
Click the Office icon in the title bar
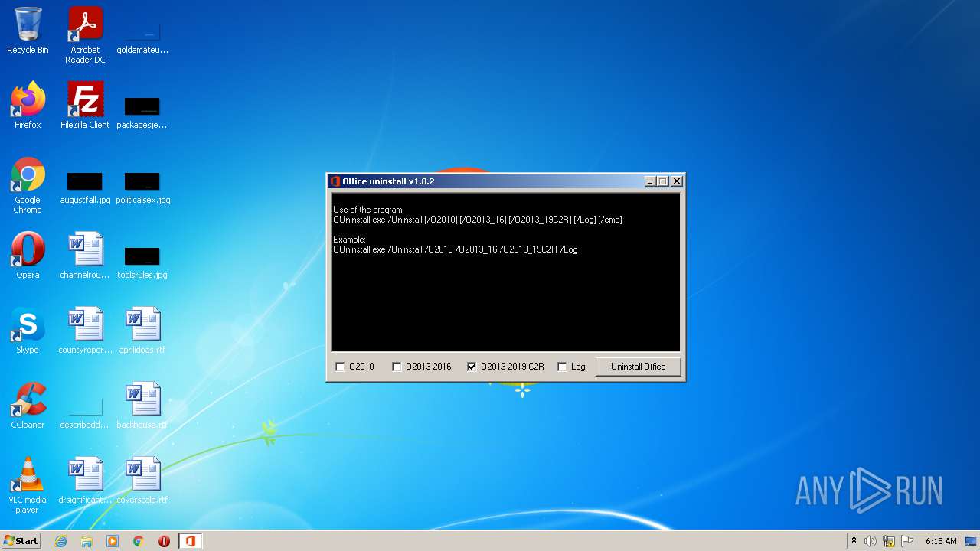click(x=335, y=181)
